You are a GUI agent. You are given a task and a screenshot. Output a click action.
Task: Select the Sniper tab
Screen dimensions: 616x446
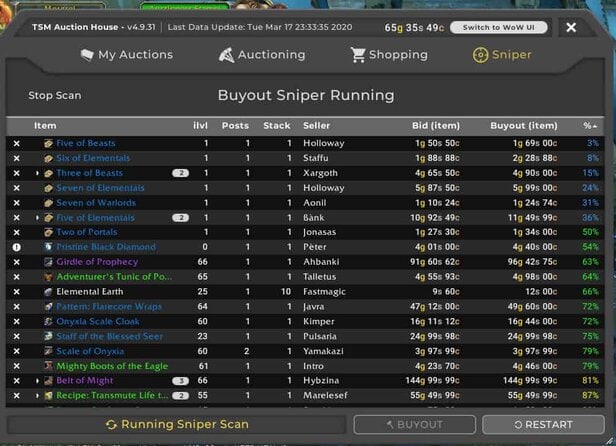pyautogui.click(x=502, y=55)
